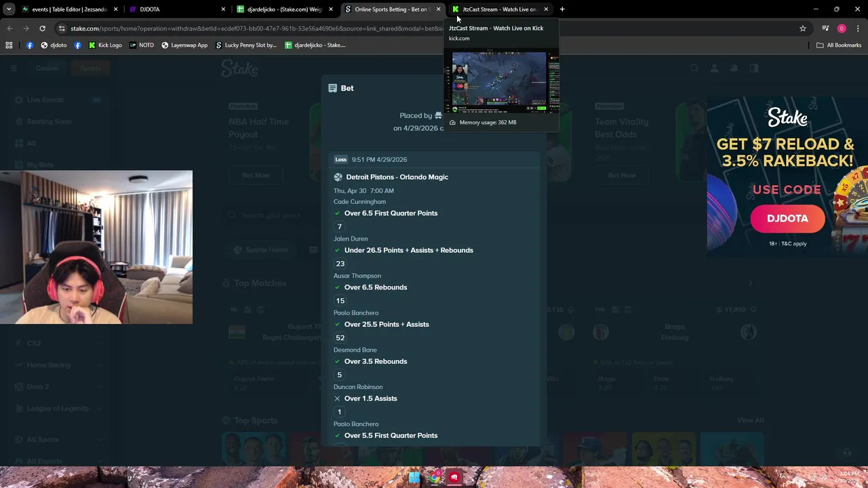Open the Lucky Penny Slot bookmark
The width and height of the screenshot is (868, 488).
[245, 45]
